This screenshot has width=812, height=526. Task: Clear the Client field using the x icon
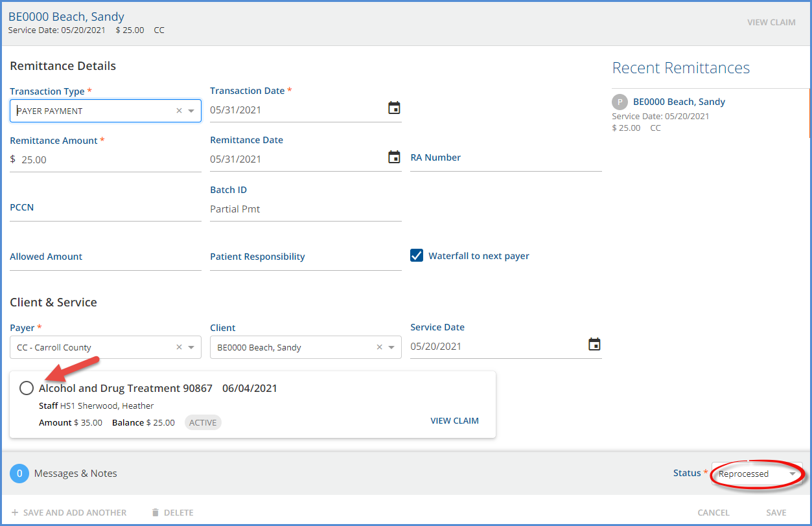tap(379, 347)
